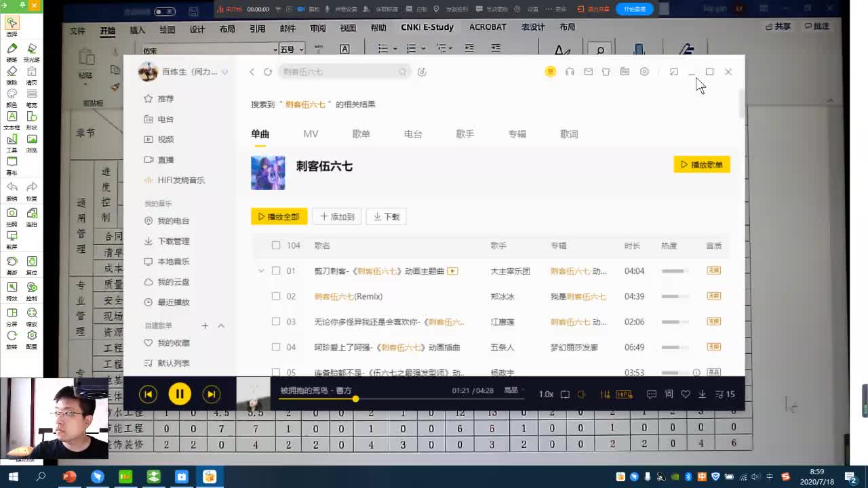Click the yellow 播放歌单 button
This screenshot has width=868, height=488.
tap(702, 165)
